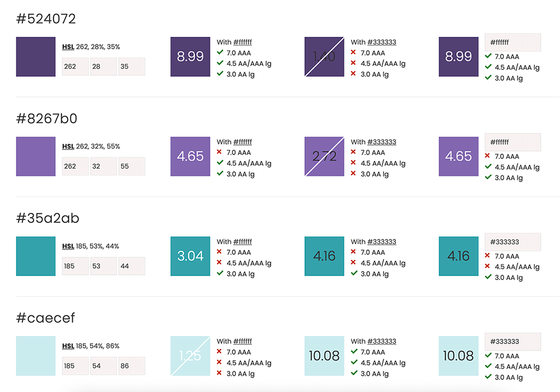Click the green check next to 4.5 AA/AAA under With #ffffff for #524072
Image resolution: width=560 pixels, height=392 pixels.
point(219,63)
